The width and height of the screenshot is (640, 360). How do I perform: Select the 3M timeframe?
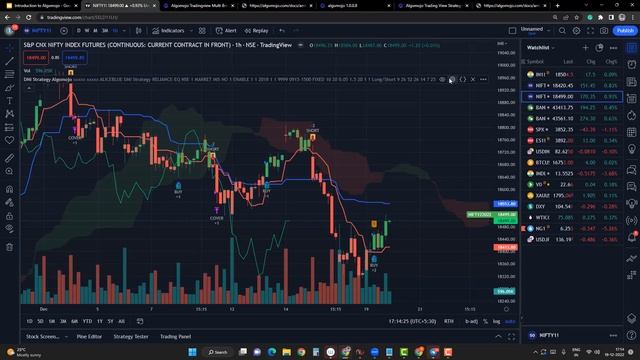(x=105, y=31)
